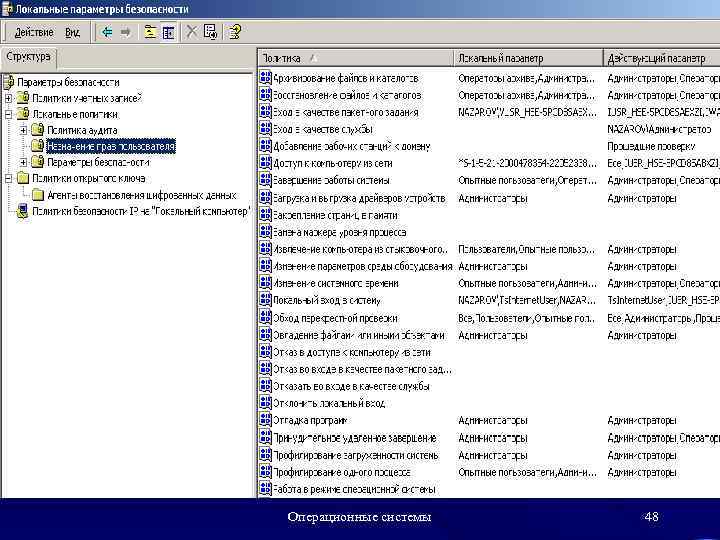Click the Политика аудита folder icon

(x=38, y=130)
